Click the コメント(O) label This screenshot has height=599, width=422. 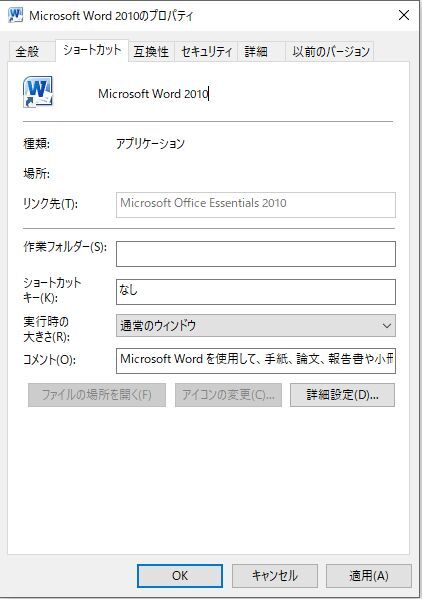pyautogui.click(x=50, y=359)
